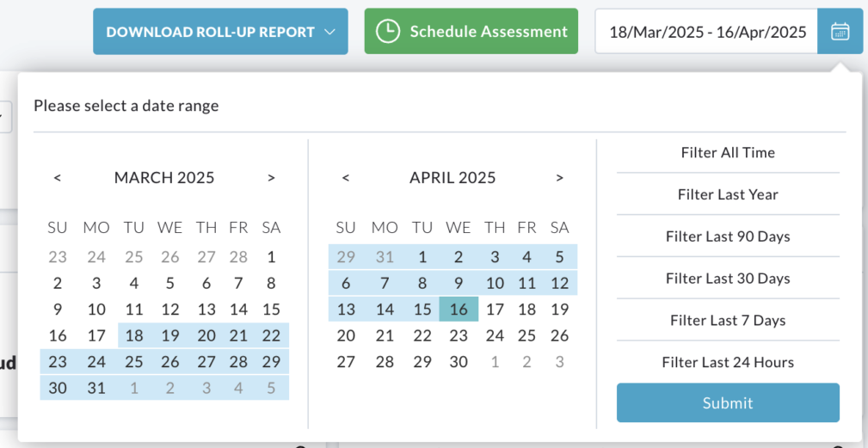Apply Filter Last 30 Days
This screenshot has height=448, width=868.
(x=728, y=279)
